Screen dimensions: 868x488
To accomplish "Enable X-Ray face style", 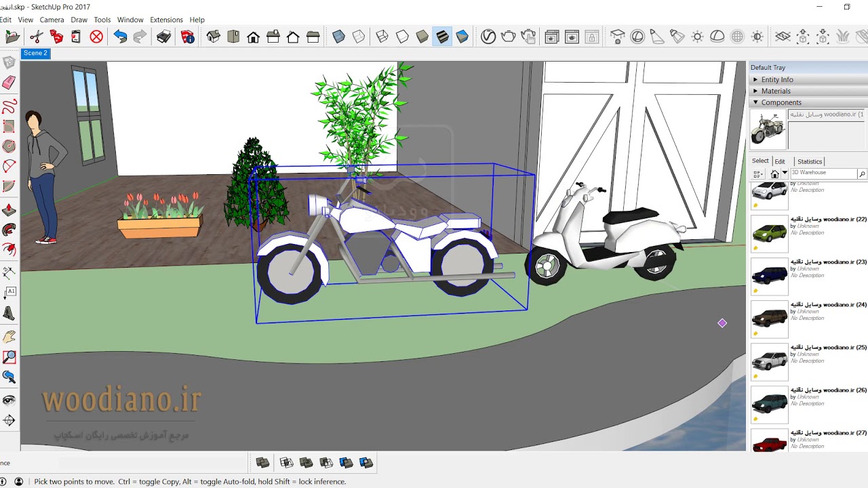I will coord(339,37).
